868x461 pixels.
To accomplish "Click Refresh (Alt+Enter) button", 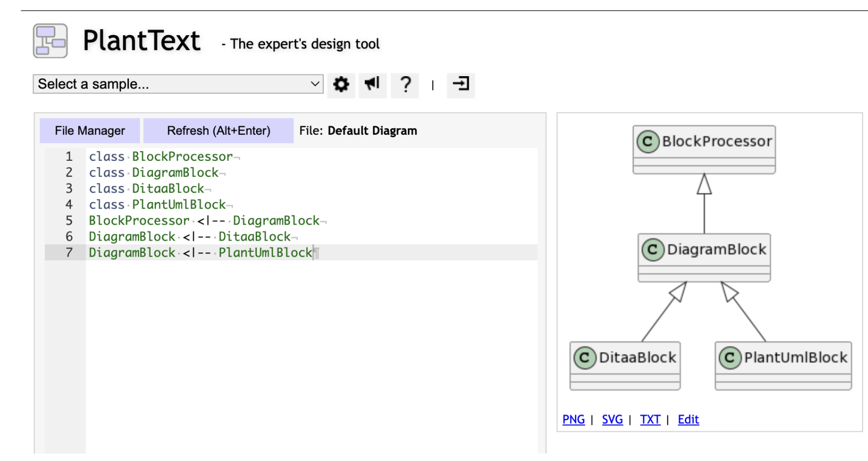I will tap(219, 131).
